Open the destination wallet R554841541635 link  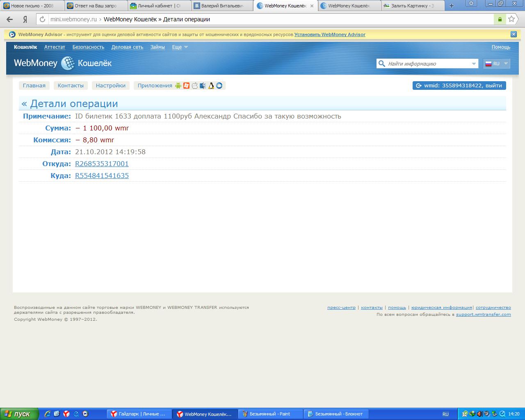pos(102,176)
